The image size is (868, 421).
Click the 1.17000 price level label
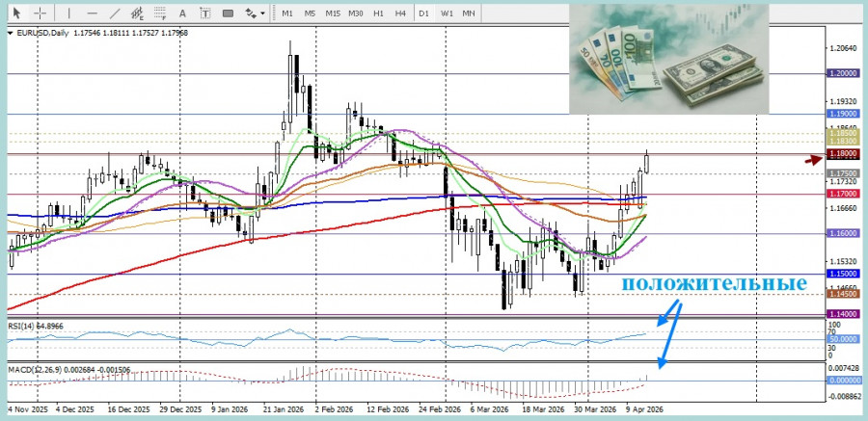click(x=842, y=195)
